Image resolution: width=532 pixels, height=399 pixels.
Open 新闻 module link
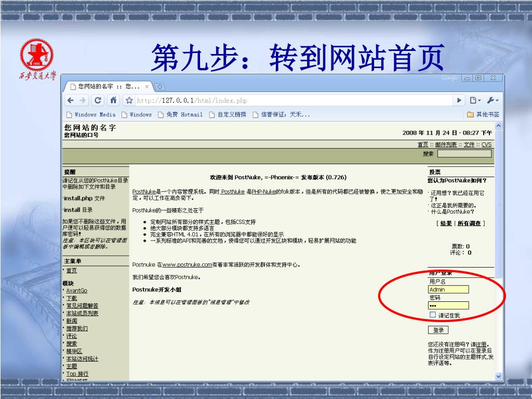click(72, 321)
